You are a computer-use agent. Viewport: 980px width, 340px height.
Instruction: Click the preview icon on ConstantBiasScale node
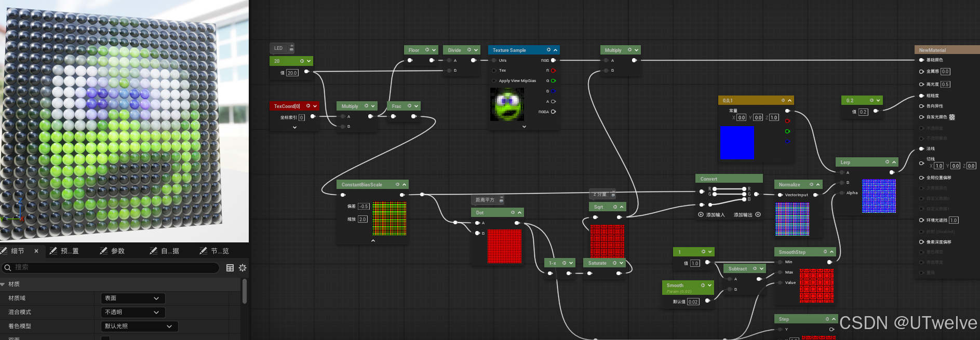[397, 184]
